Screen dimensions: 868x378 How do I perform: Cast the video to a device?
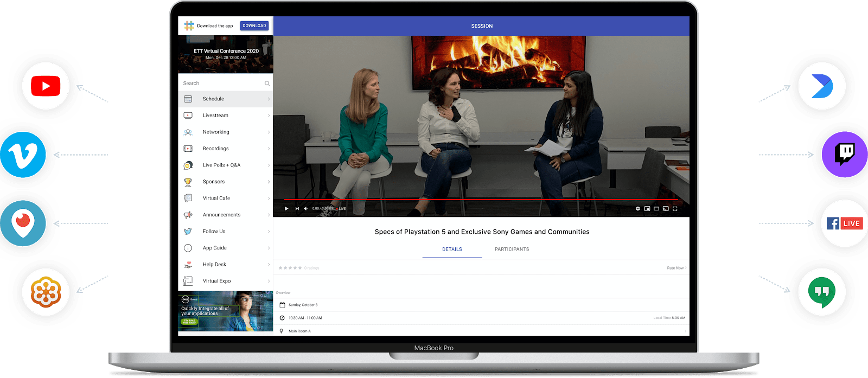point(666,209)
